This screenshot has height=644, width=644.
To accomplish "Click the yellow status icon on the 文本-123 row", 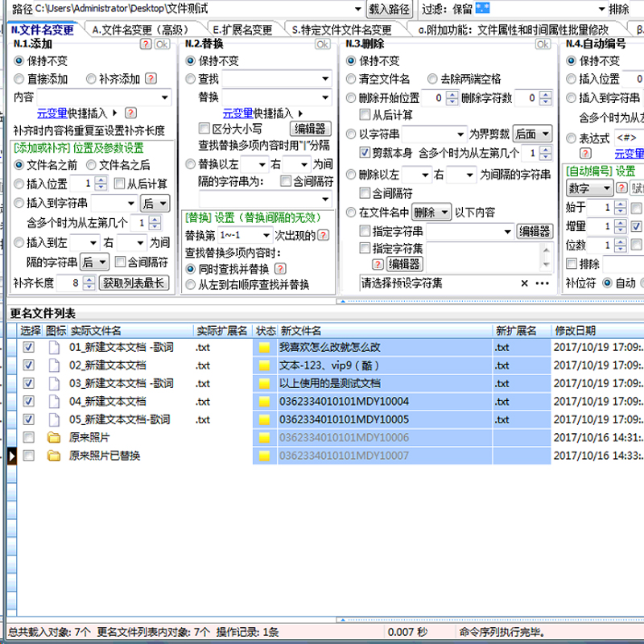I will [266, 365].
